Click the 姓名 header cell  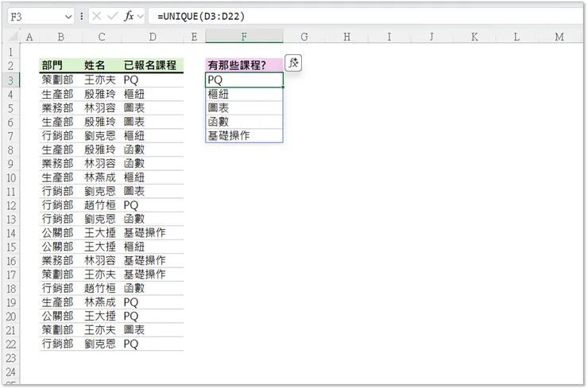[x=102, y=65]
